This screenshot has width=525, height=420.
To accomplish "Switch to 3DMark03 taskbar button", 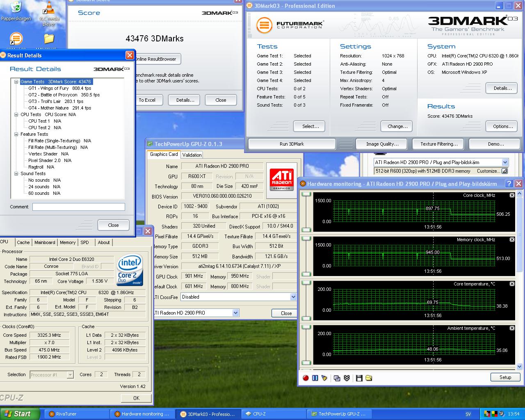I will coord(208,414).
